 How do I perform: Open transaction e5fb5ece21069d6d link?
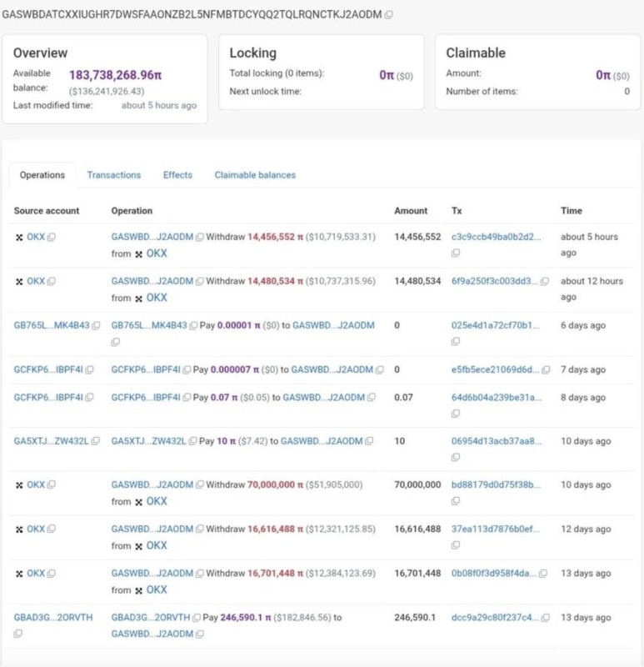tap(495, 369)
